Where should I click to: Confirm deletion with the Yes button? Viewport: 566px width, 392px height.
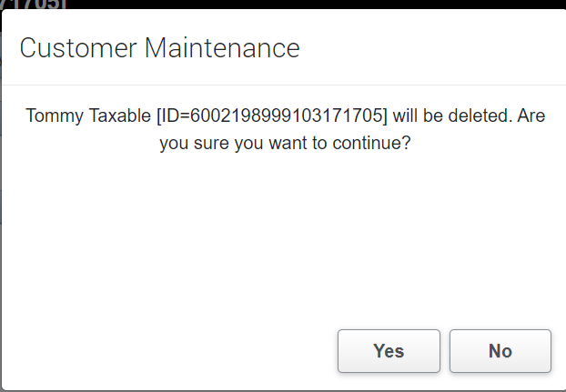[x=389, y=351]
